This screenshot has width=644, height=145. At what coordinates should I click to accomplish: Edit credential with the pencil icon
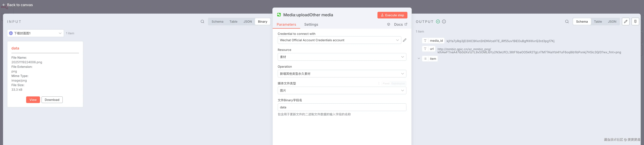point(404,40)
